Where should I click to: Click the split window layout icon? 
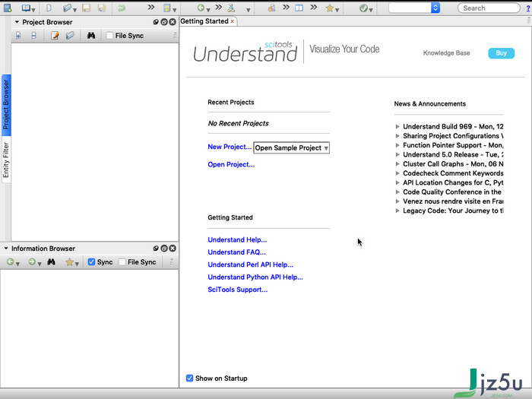pos(299,8)
